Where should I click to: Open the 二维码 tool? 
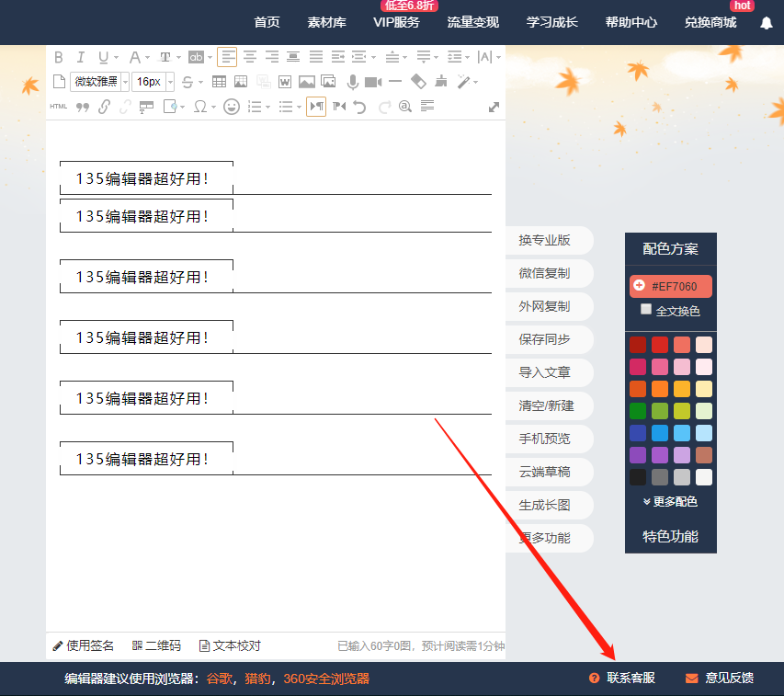(156, 646)
